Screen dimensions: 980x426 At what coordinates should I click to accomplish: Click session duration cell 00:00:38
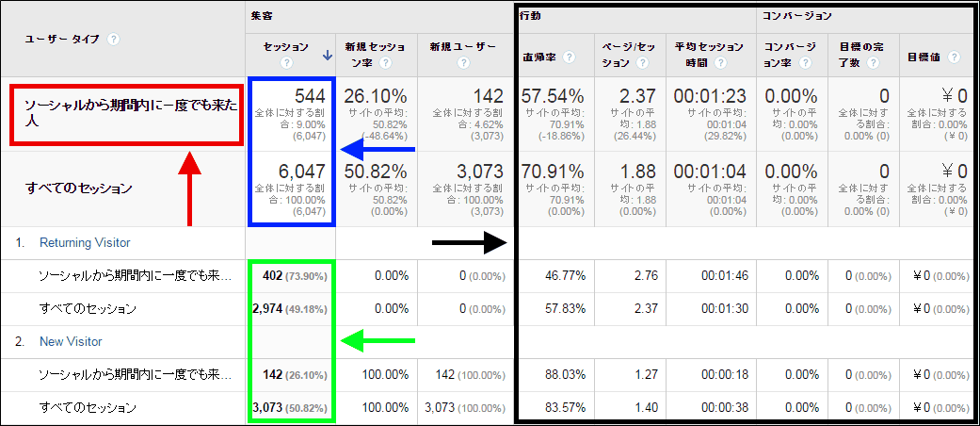click(x=724, y=408)
